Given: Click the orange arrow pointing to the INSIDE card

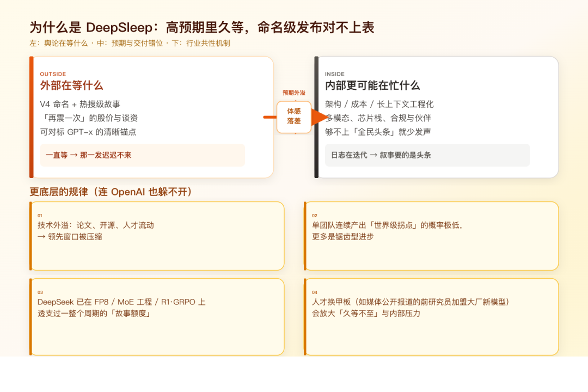Looking at the screenshot, I should click(319, 117).
